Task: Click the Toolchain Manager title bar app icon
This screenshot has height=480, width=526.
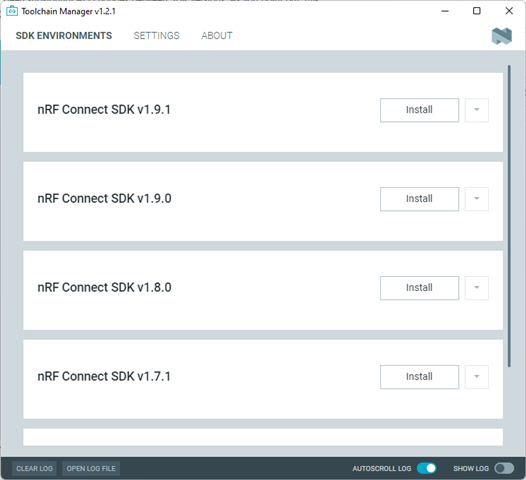Action: pyautogui.click(x=12, y=11)
